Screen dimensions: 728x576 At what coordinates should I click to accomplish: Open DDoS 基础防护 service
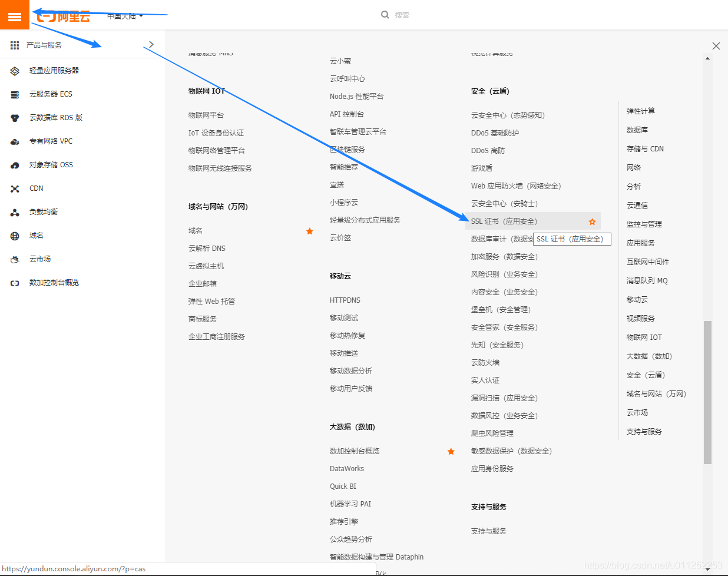495,133
